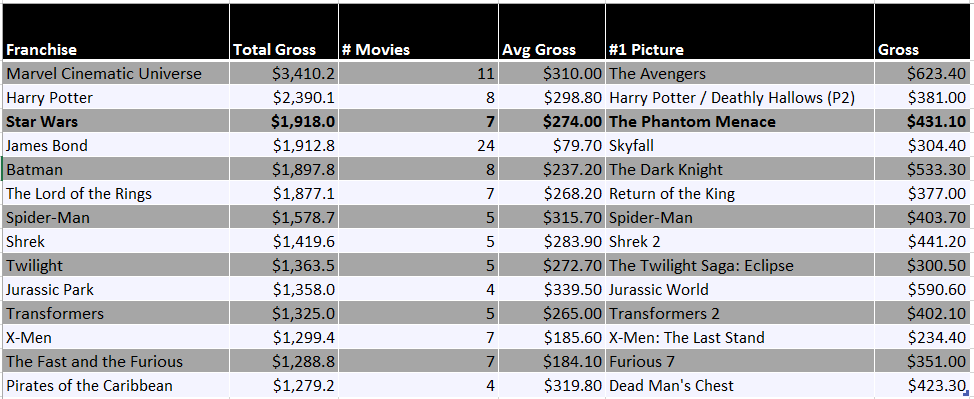This screenshot has width=974, height=399.
Task: Select the # Movies header cell
Action: tap(418, 32)
